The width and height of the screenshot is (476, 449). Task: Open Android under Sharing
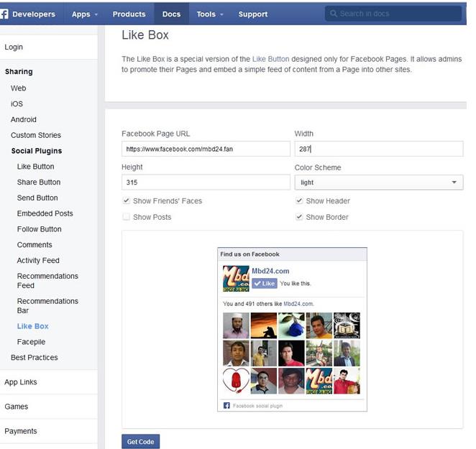point(24,119)
